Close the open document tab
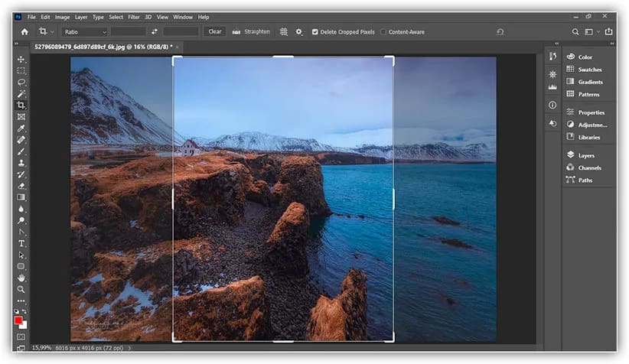629x364 pixels. (x=178, y=47)
